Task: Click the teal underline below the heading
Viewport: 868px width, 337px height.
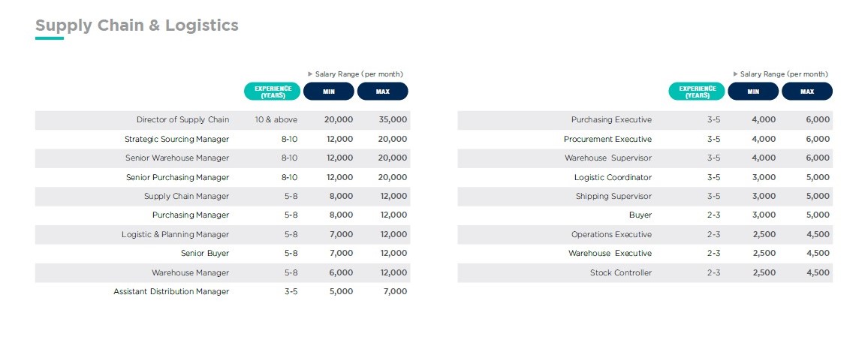Action: [49, 38]
